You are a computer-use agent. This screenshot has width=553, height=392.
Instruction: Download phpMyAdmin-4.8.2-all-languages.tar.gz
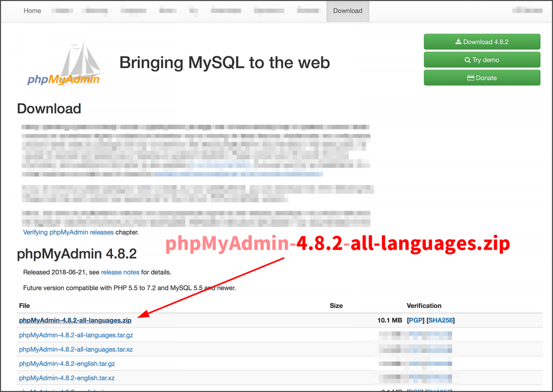click(76, 335)
